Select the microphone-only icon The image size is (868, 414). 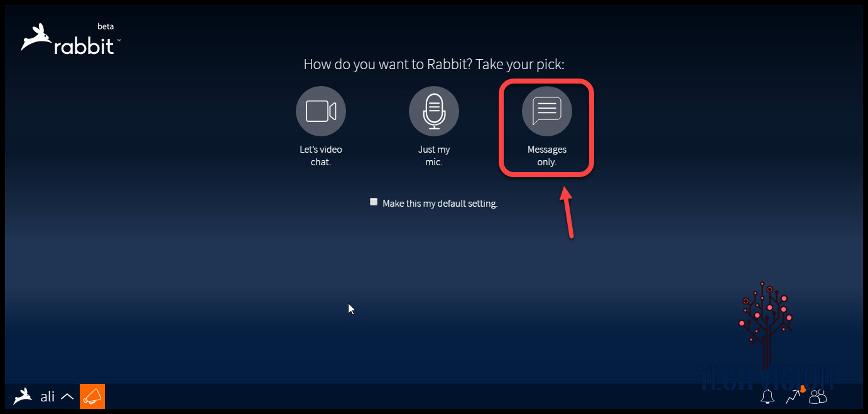[x=434, y=111]
